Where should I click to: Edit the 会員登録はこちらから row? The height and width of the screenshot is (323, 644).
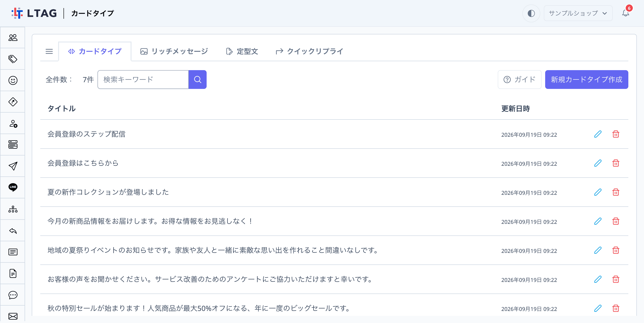tap(598, 163)
